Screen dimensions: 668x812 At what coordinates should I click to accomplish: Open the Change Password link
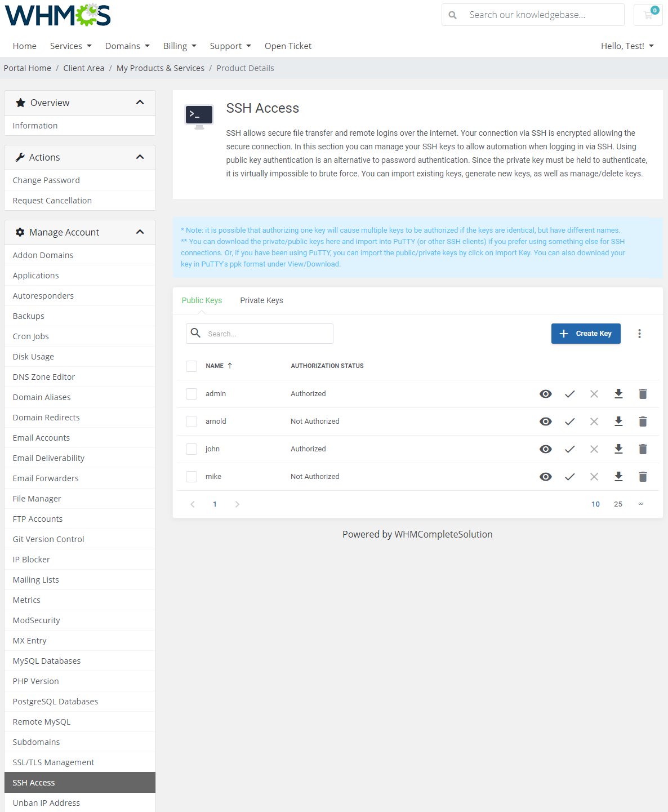click(x=46, y=180)
